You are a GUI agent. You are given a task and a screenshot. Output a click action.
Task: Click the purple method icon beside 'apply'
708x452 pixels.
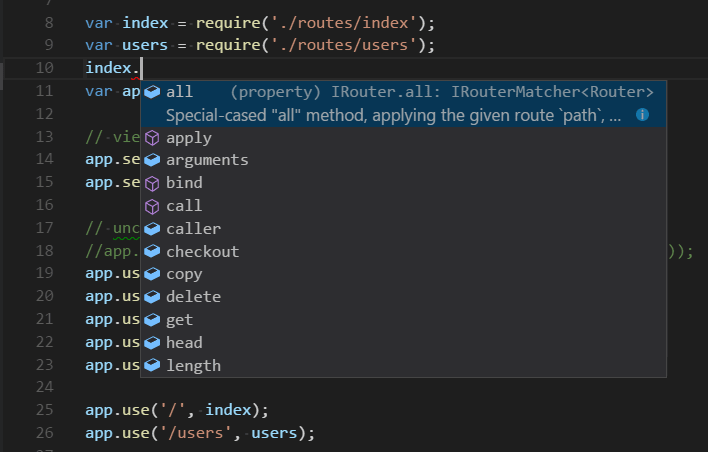[x=153, y=138]
